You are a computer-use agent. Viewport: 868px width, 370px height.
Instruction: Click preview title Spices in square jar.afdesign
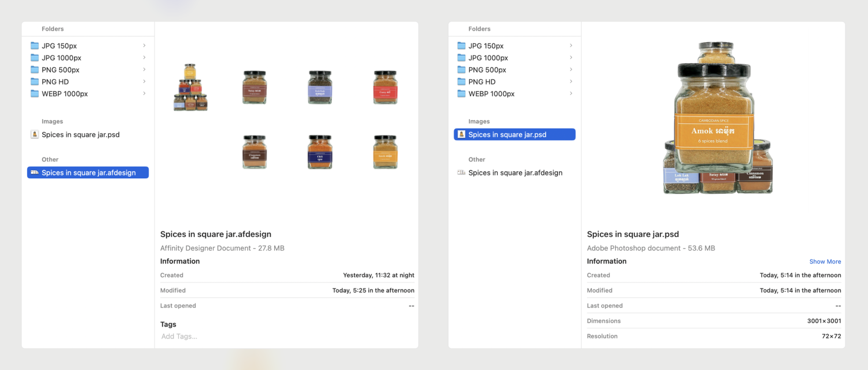tap(216, 235)
